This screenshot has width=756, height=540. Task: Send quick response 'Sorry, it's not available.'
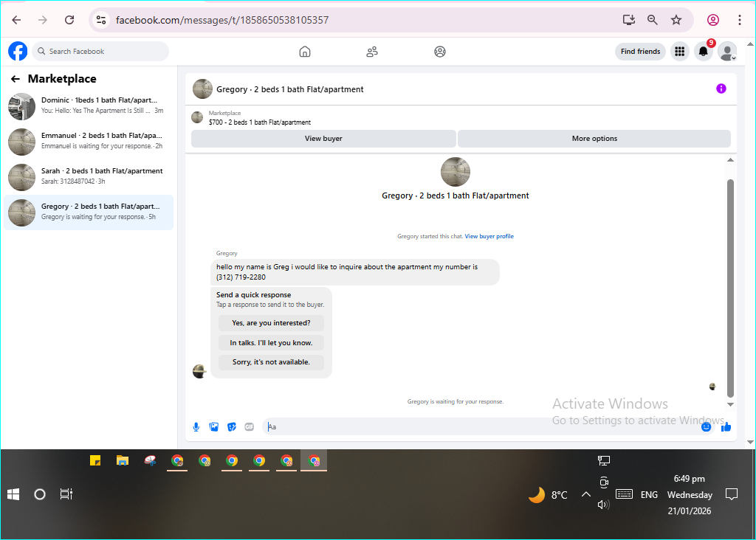(271, 361)
